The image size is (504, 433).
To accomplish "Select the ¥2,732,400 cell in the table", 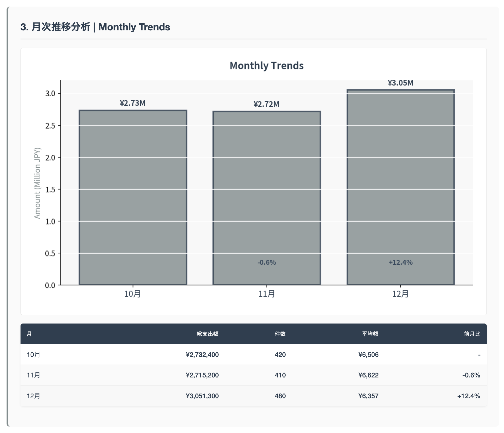I will [x=202, y=355].
